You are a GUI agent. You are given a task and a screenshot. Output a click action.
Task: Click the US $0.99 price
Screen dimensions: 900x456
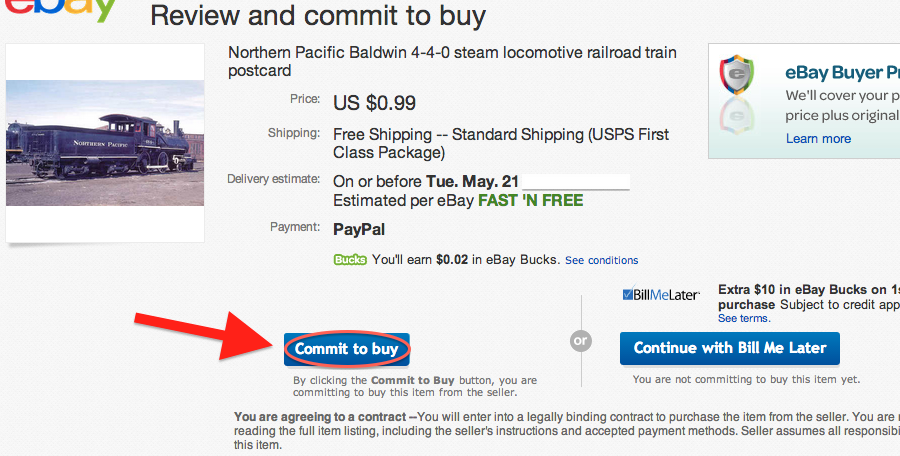(x=374, y=103)
